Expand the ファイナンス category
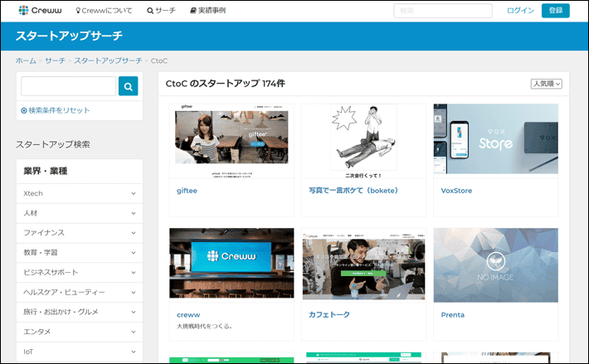Image resolution: width=589 pixels, height=364 pixels. click(x=80, y=233)
